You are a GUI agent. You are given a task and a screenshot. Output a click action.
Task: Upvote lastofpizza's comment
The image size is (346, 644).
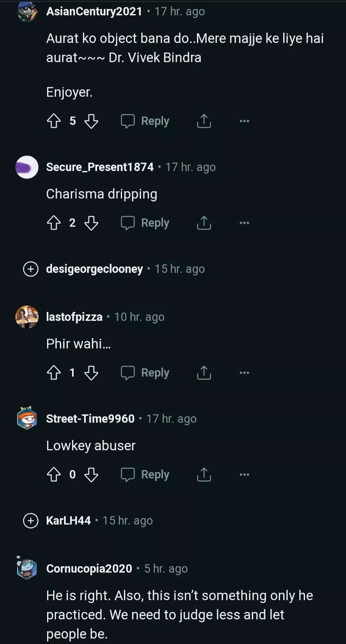(54, 373)
